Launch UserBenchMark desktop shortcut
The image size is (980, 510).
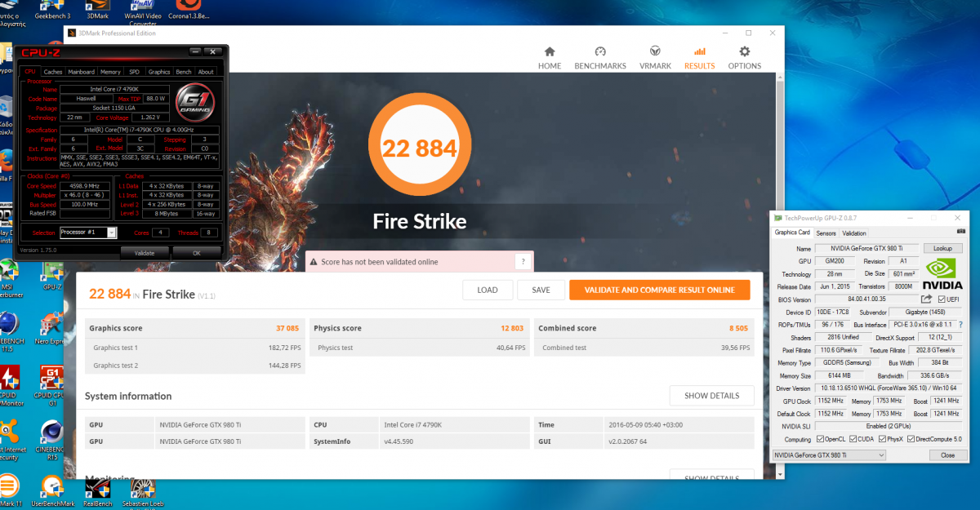pos(53,491)
